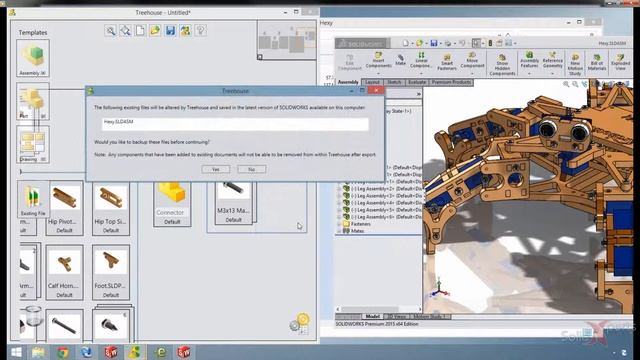This screenshot has height=360, width=640.
Task: Click the Mate tool in SOLIDWORKS
Action: (400, 60)
